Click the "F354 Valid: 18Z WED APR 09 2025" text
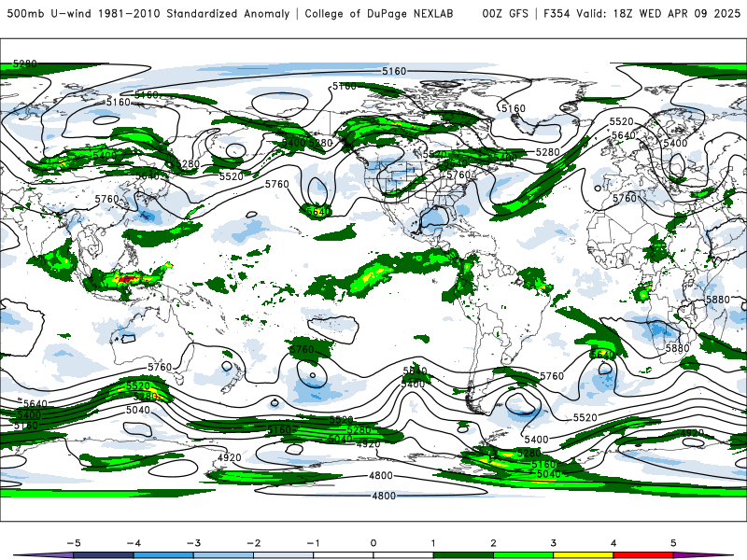Viewport: 747px width, 560px height. point(641,14)
